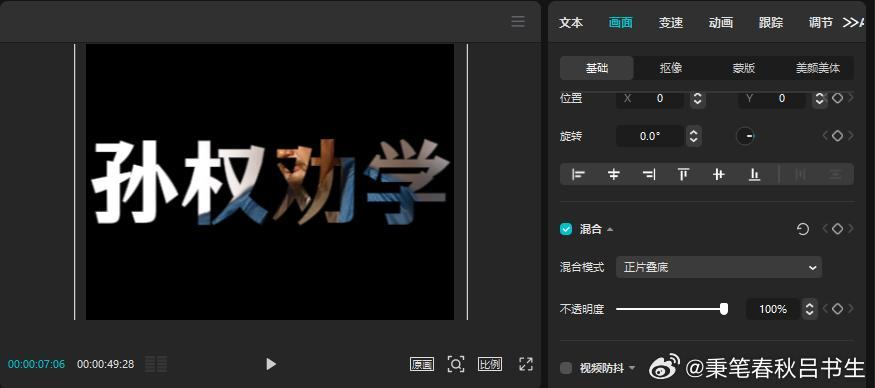Click the rotation value stepper arrows

point(693,136)
